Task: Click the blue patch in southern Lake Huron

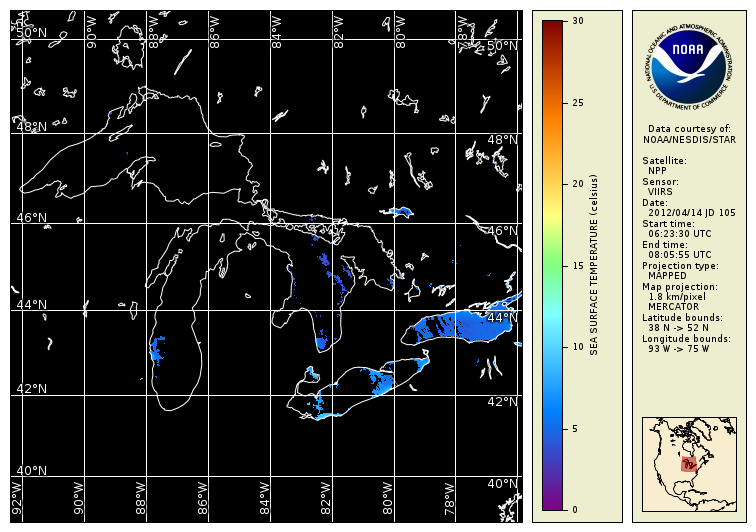Action: [x=321, y=342]
